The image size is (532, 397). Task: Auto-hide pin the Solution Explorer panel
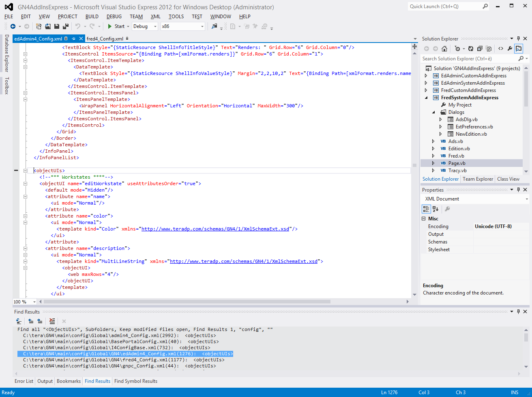point(518,39)
